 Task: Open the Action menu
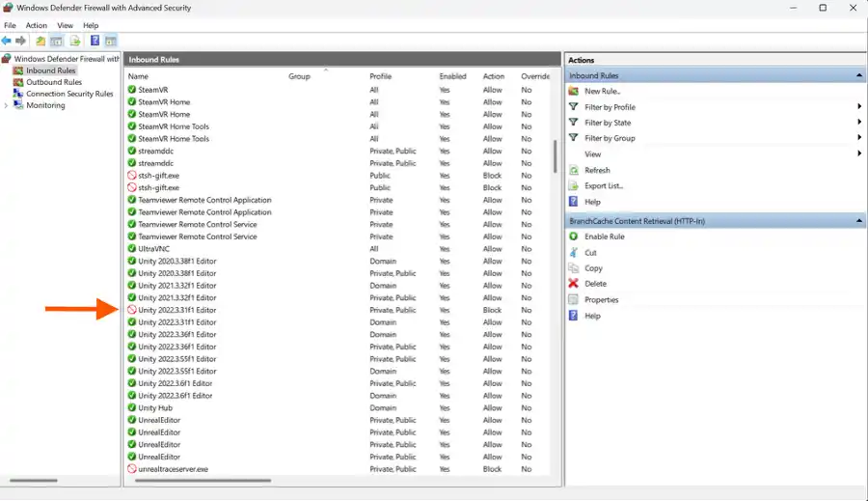[36, 25]
